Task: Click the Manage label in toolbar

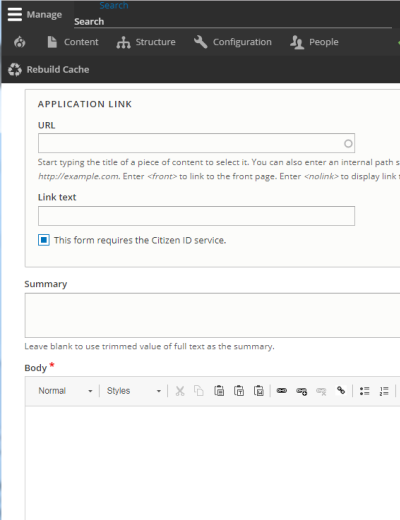Action: click(44, 15)
